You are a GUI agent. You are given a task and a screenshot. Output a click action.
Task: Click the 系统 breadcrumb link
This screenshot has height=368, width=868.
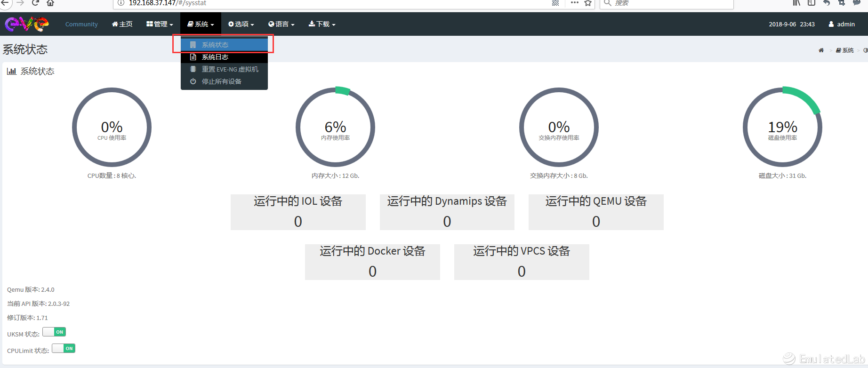[845, 50]
